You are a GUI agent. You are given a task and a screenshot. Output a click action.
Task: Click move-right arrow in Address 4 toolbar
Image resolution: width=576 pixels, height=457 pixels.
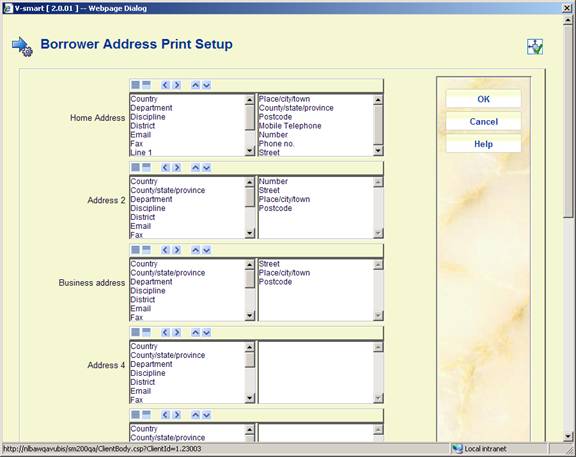click(x=177, y=332)
